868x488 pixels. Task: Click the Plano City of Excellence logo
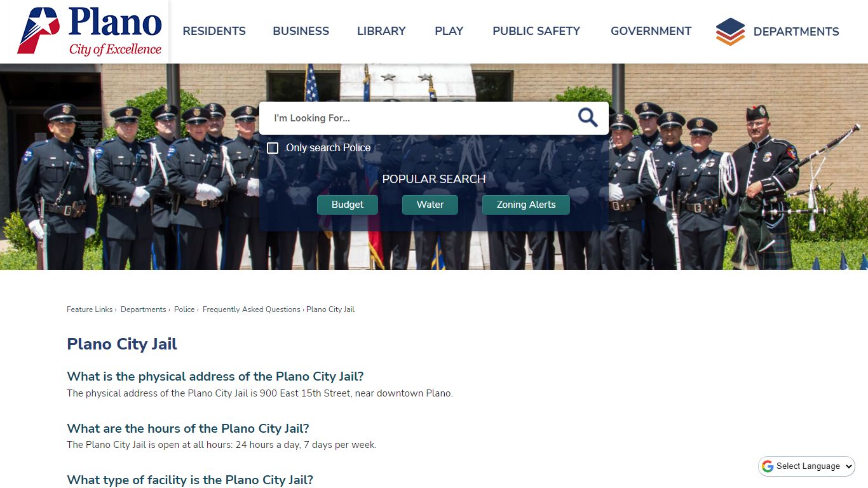tap(90, 31)
